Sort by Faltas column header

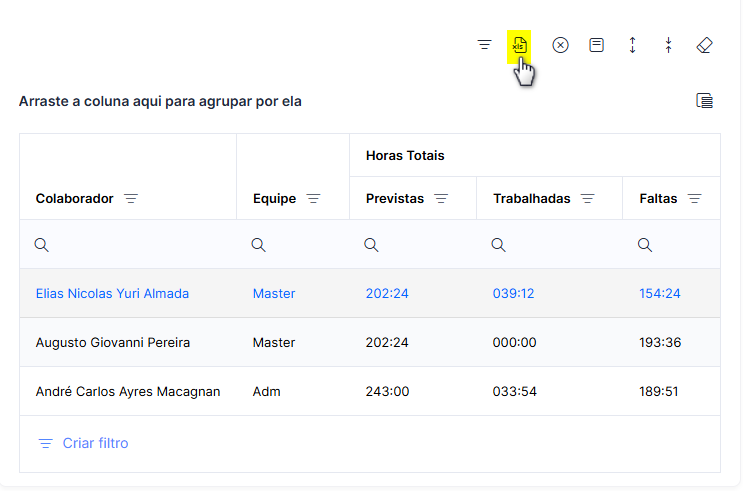[658, 199]
